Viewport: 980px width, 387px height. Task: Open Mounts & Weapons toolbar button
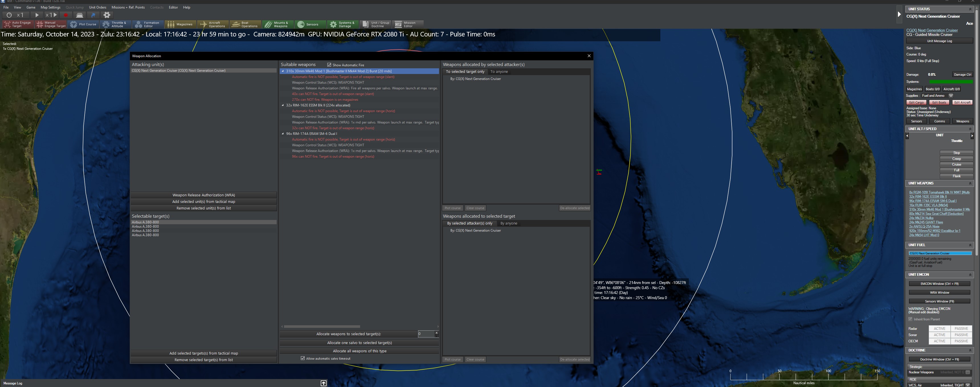[x=277, y=24]
